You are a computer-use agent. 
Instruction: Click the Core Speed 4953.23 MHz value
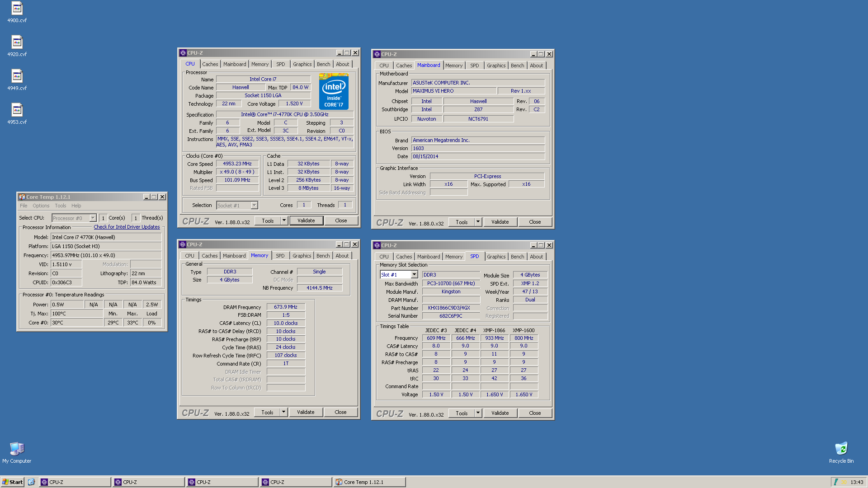[237, 164]
